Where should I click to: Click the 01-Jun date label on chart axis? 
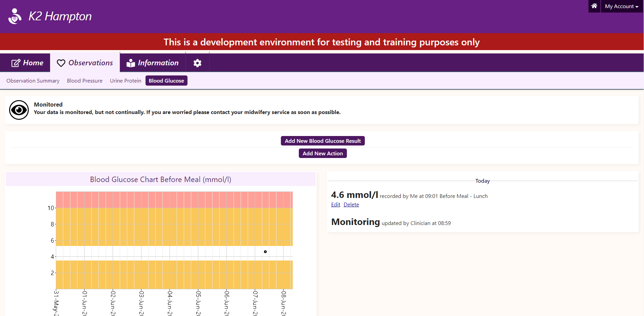pyautogui.click(x=85, y=303)
